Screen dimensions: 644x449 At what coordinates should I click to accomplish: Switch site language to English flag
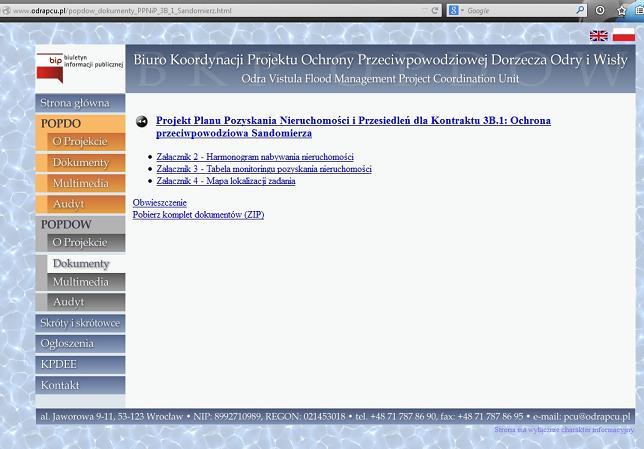(598, 36)
